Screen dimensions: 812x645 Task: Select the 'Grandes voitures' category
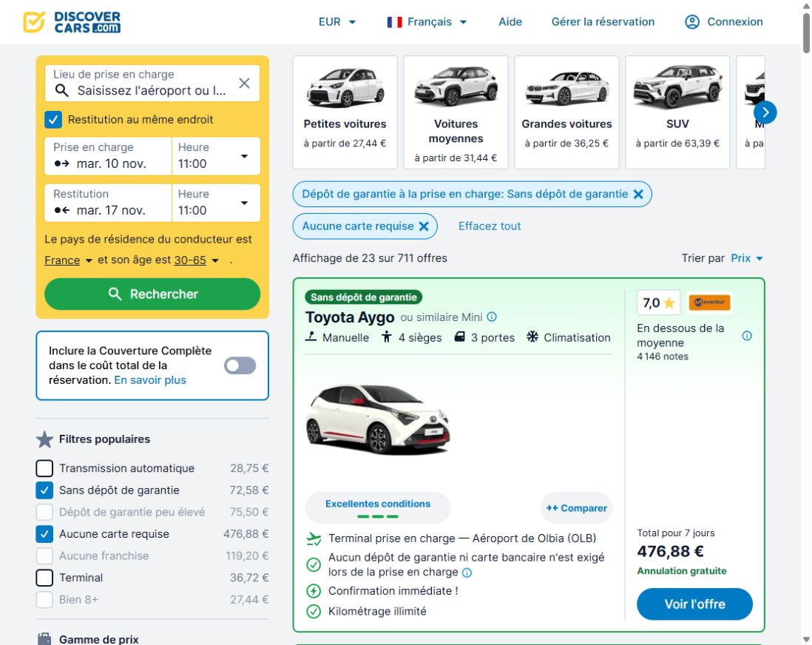(566, 112)
